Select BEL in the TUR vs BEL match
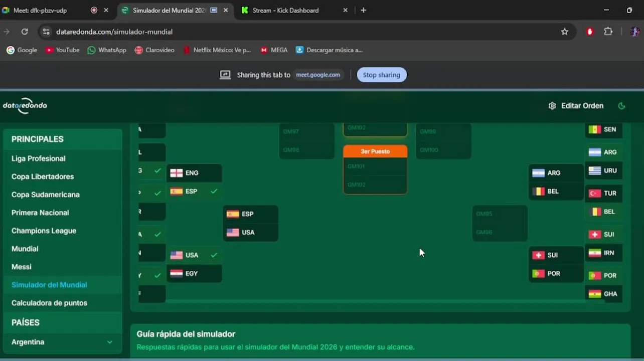This screenshot has width=644, height=361. pos(604,212)
